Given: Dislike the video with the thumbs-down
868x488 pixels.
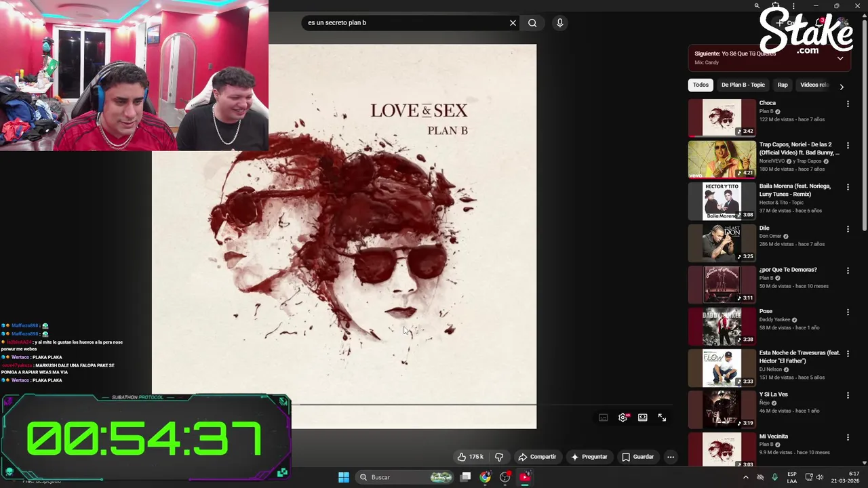Looking at the screenshot, I should [499, 457].
